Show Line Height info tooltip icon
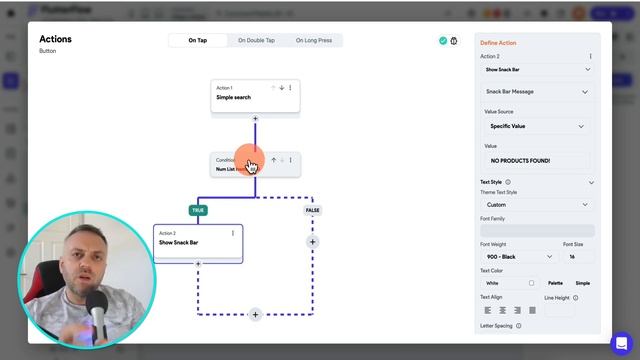The image size is (640, 360). (576, 298)
